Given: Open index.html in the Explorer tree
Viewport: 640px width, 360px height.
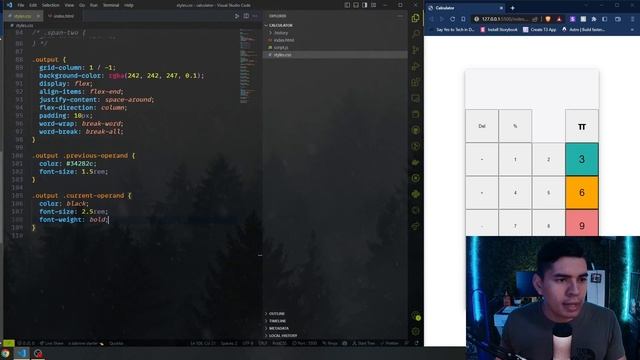Looking at the screenshot, I should click(335, 40).
